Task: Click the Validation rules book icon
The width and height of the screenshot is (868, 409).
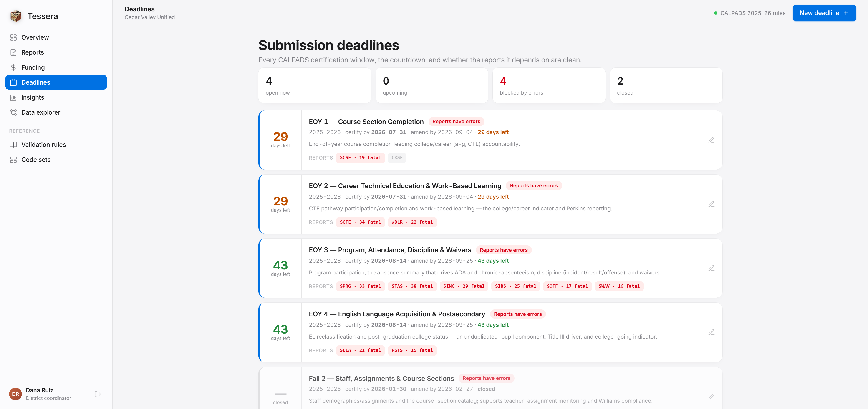Action: click(13, 145)
